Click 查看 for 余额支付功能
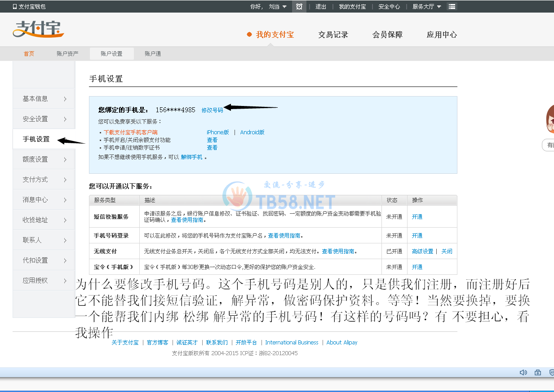554x392 pixels. click(212, 140)
